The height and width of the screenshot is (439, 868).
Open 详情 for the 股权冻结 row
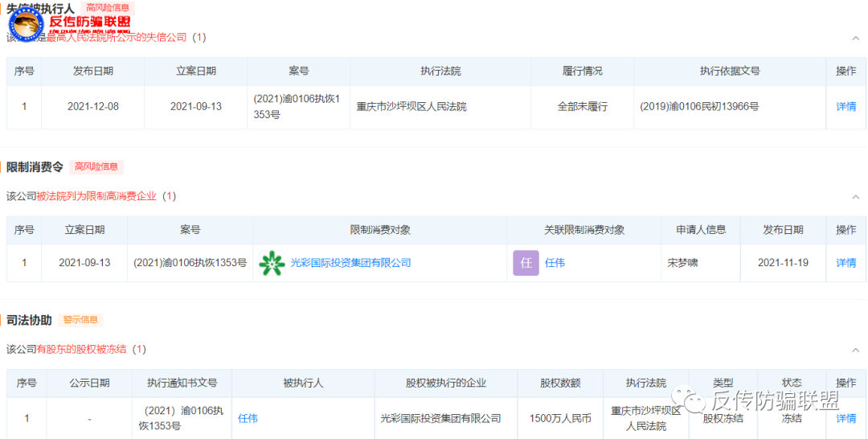pyautogui.click(x=845, y=419)
